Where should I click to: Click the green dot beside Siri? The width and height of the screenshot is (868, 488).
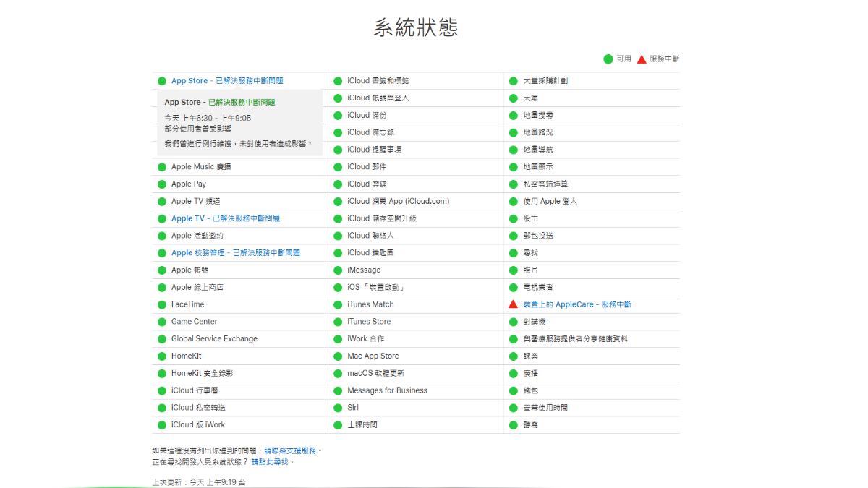point(338,408)
